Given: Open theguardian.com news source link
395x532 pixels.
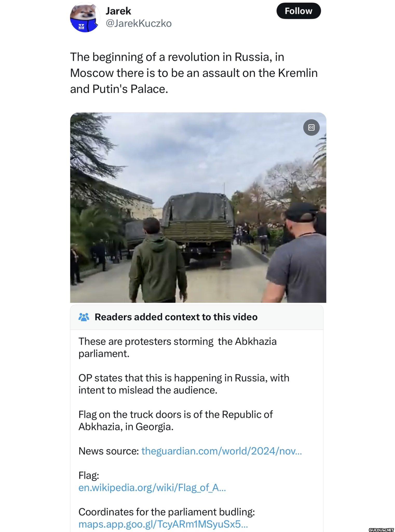Looking at the screenshot, I should coord(221,451).
